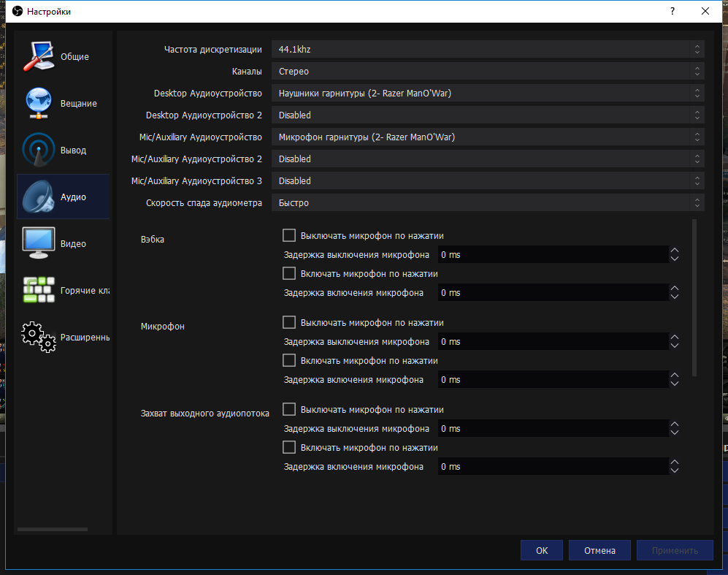Open the Горячие клавиши keyboard icon
This screenshot has height=575, width=728.
point(39,291)
